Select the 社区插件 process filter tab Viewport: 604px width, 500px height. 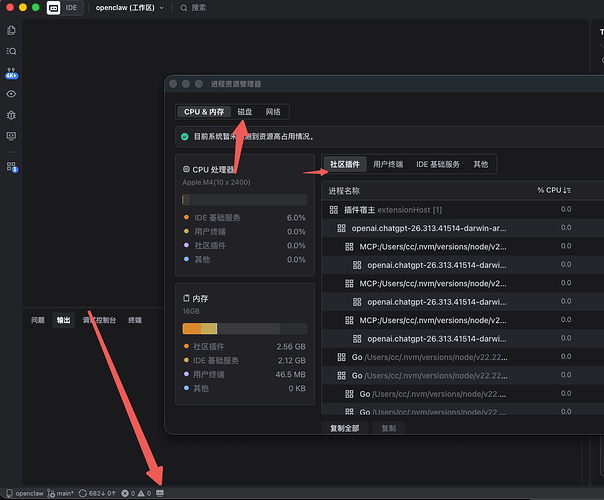(345, 164)
